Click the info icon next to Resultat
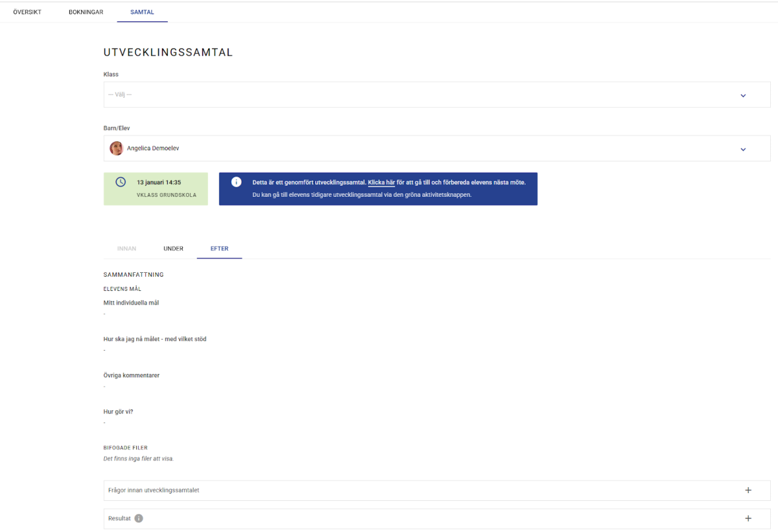Viewport: 778px width, 532px height. click(x=139, y=518)
